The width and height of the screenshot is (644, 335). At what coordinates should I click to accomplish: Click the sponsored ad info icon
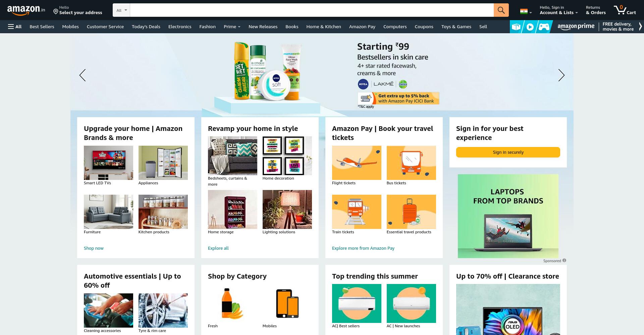coord(564,260)
